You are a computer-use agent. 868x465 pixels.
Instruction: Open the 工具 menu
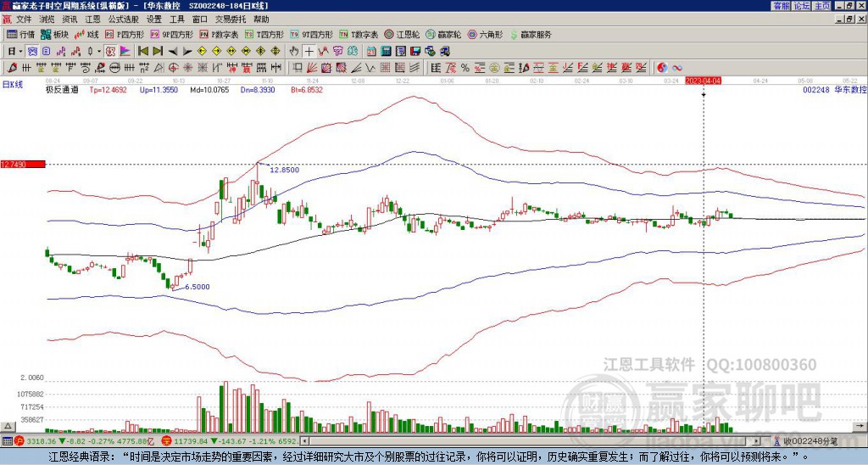point(176,20)
